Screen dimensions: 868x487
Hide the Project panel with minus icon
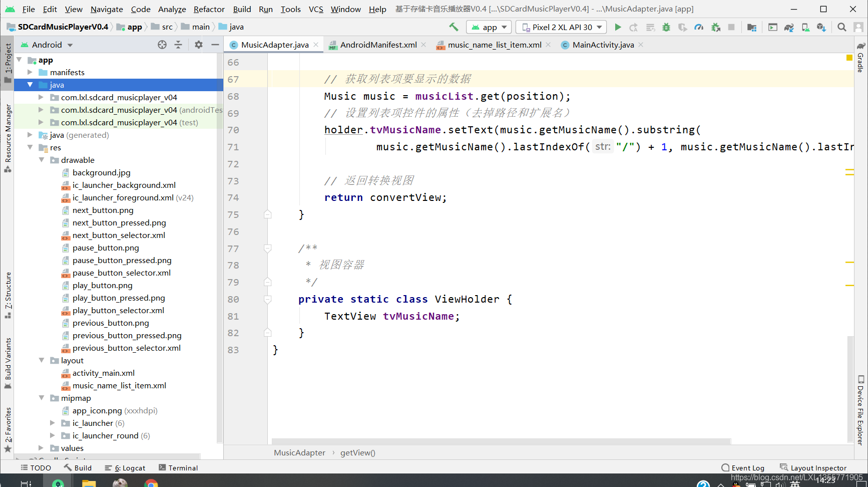[x=215, y=45]
